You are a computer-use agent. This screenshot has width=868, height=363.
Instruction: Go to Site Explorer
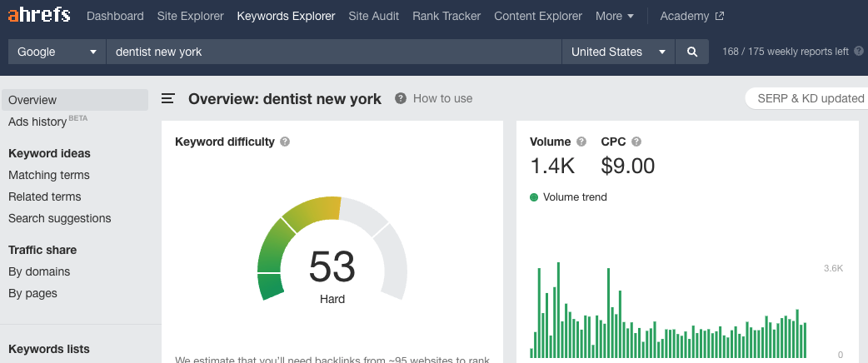[191, 16]
